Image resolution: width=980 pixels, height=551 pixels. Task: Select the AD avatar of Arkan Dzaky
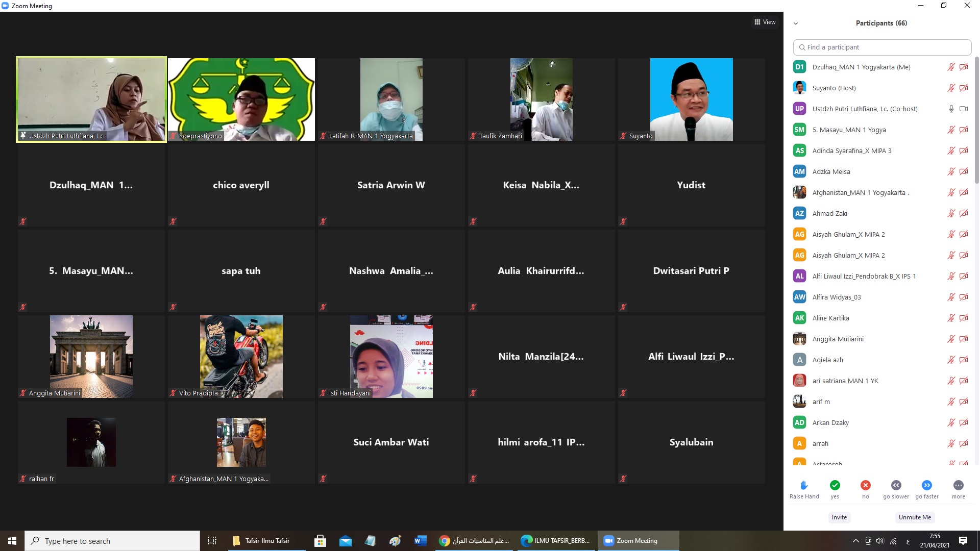coord(799,422)
